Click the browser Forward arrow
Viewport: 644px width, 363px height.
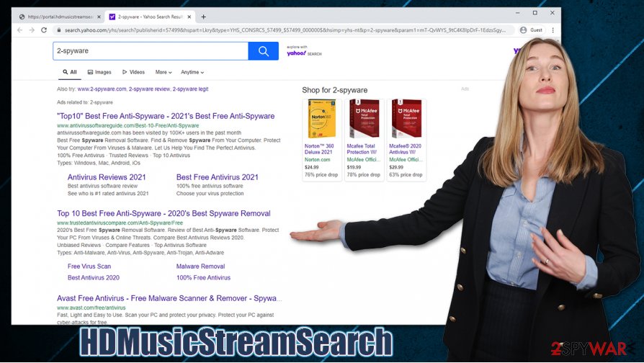[32, 30]
